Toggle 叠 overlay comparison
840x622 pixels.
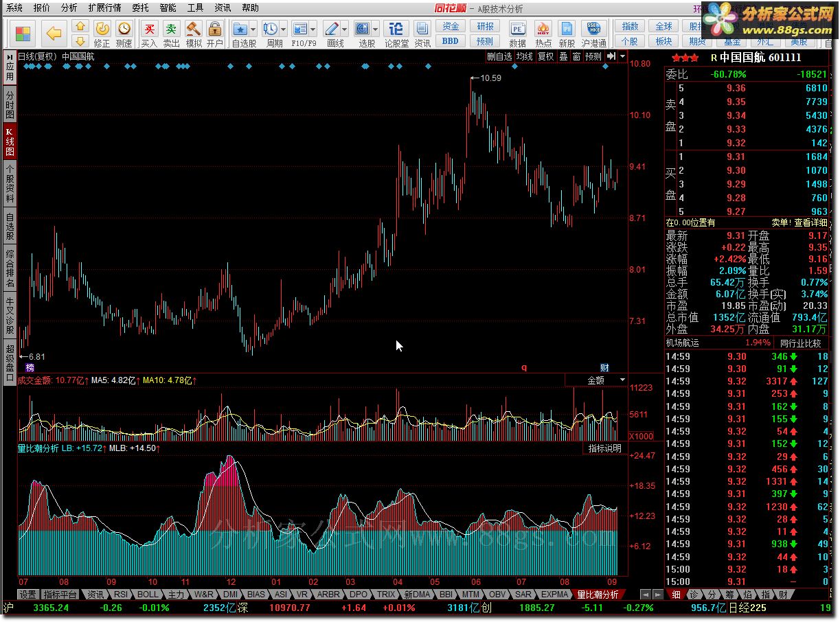tap(563, 56)
